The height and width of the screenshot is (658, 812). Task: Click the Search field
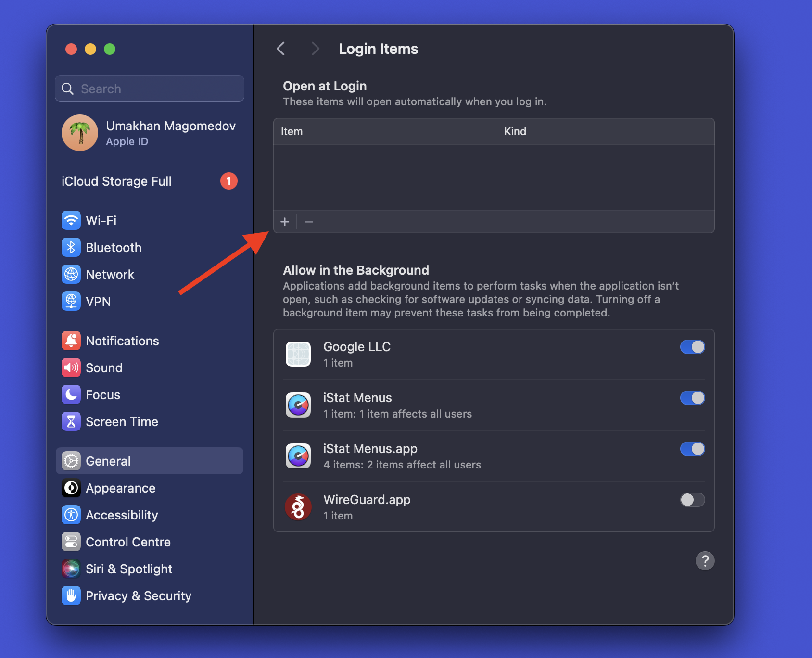[x=150, y=89]
